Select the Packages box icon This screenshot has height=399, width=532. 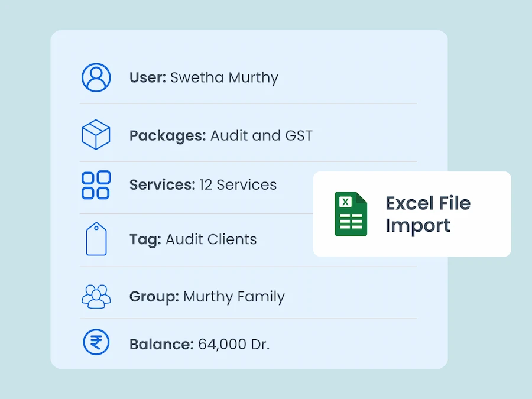point(95,134)
